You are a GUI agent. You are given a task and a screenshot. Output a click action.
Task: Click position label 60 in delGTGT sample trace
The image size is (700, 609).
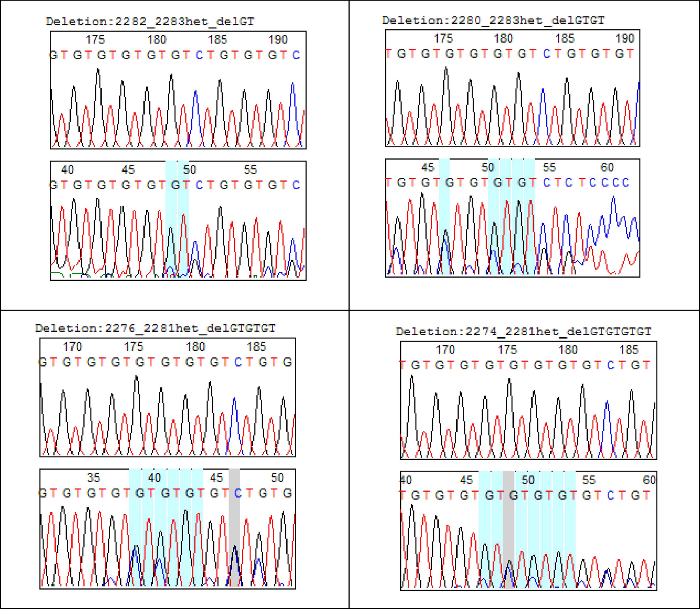pos(607,167)
